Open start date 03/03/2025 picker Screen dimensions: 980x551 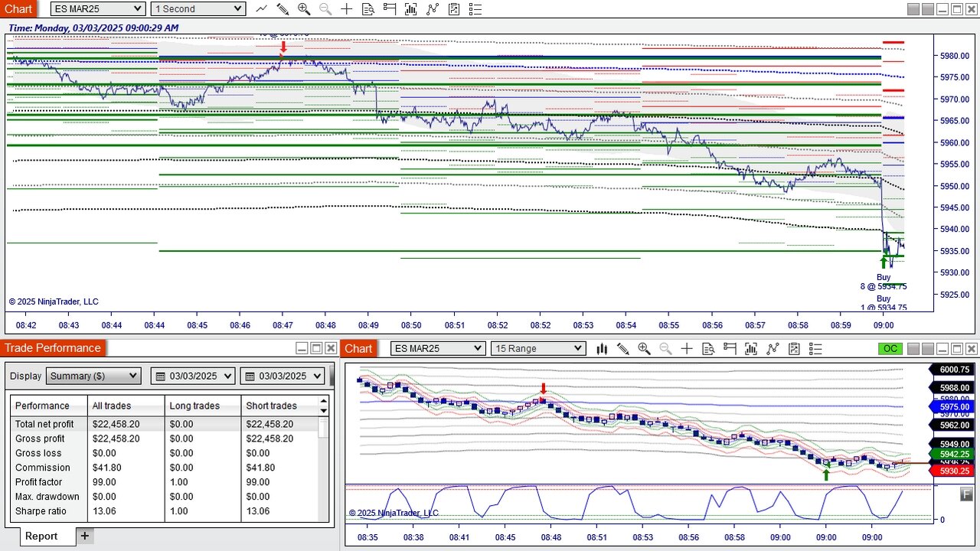(x=194, y=376)
